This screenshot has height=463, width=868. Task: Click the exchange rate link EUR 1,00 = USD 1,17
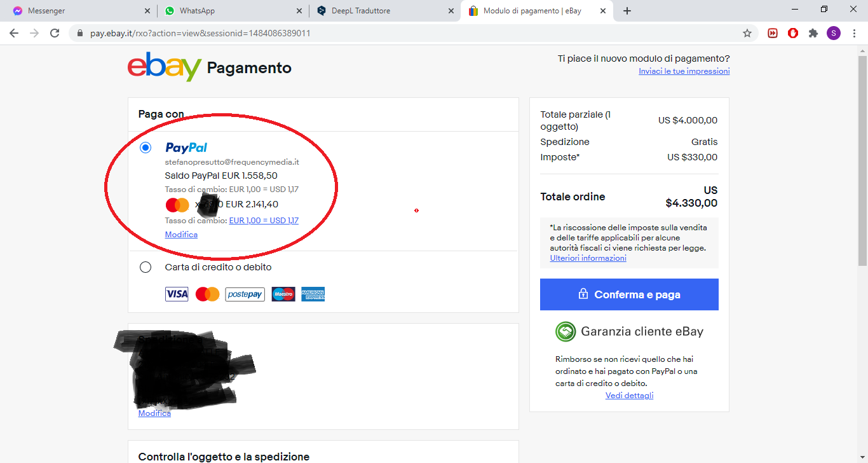264,221
